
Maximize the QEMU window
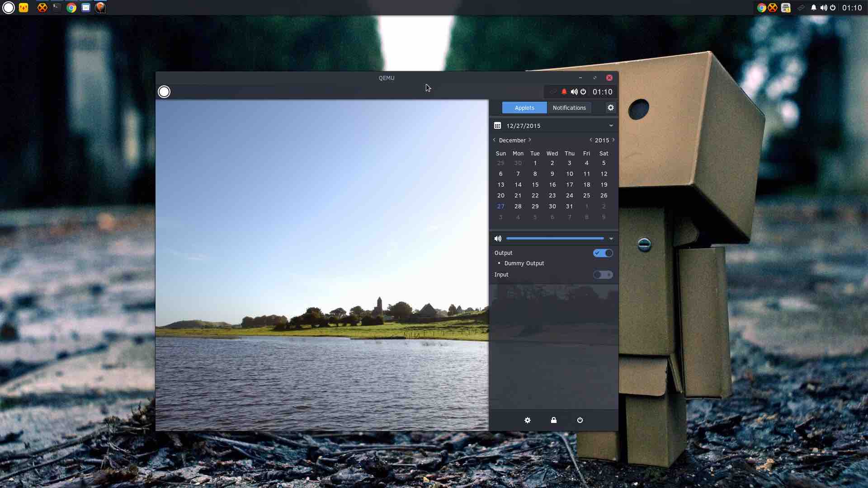[x=595, y=78]
